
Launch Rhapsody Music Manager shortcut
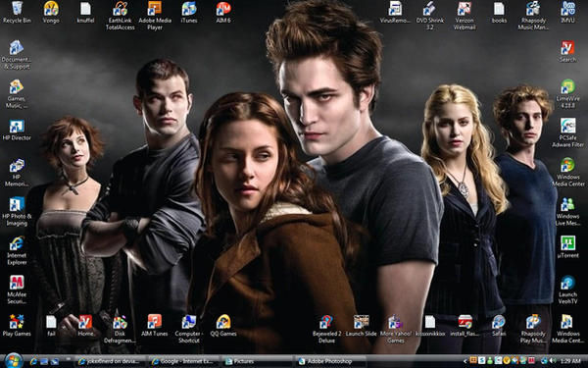(x=533, y=16)
